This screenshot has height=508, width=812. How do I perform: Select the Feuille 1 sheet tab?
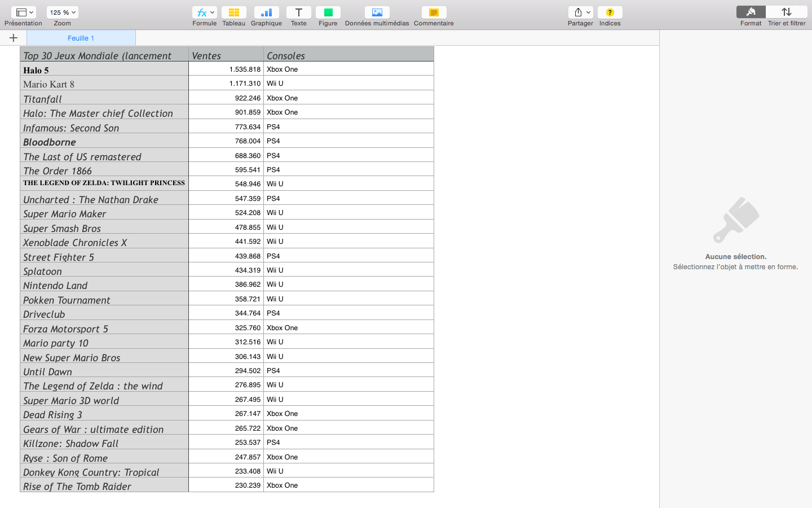point(81,38)
